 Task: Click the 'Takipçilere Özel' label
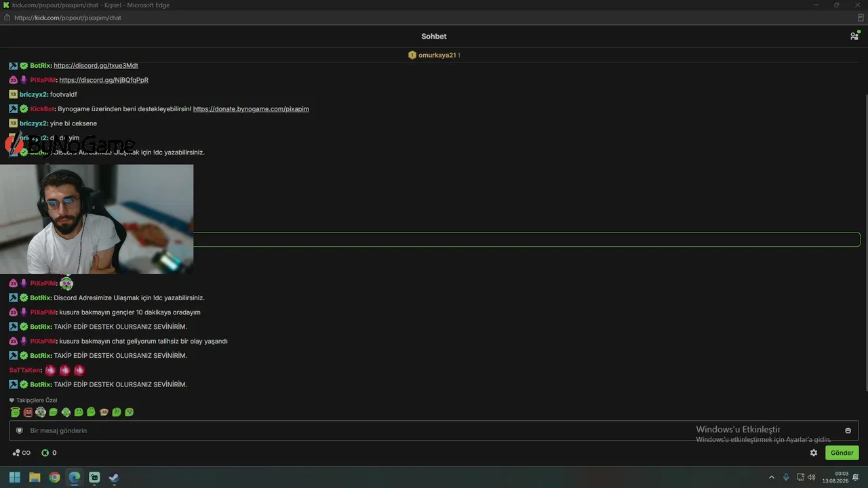click(x=37, y=400)
